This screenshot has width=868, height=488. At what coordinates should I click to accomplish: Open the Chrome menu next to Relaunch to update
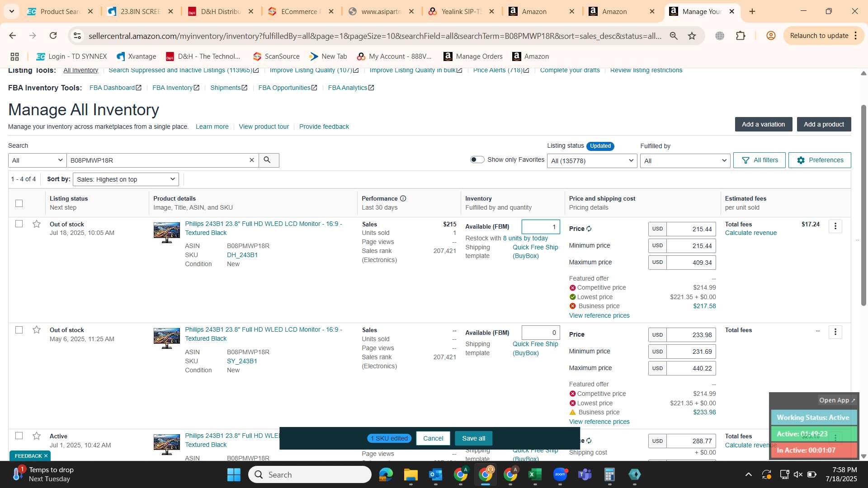coord(856,36)
